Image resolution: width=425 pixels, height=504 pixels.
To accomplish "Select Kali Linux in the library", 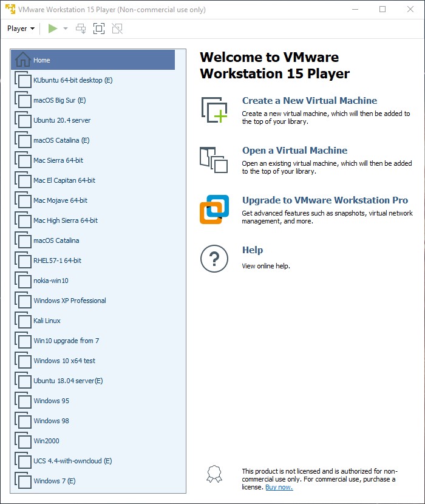I will coord(93,321).
